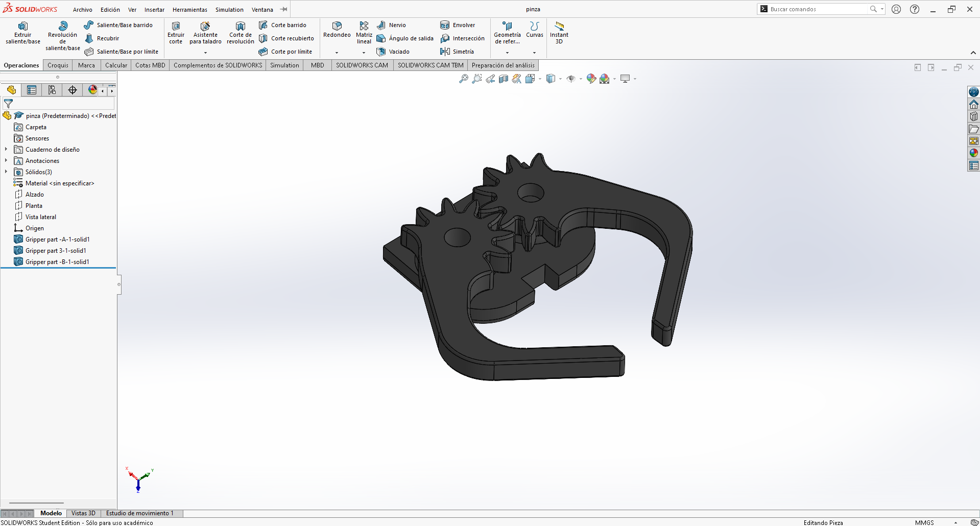The width and height of the screenshot is (980, 526).
Task: Choose Corte recubierto tool
Action: point(286,38)
